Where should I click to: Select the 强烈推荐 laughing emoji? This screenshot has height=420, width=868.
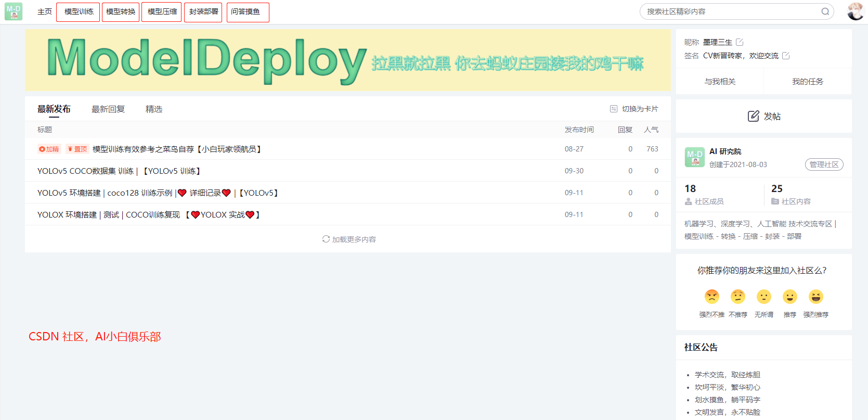[x=816, y=297]
